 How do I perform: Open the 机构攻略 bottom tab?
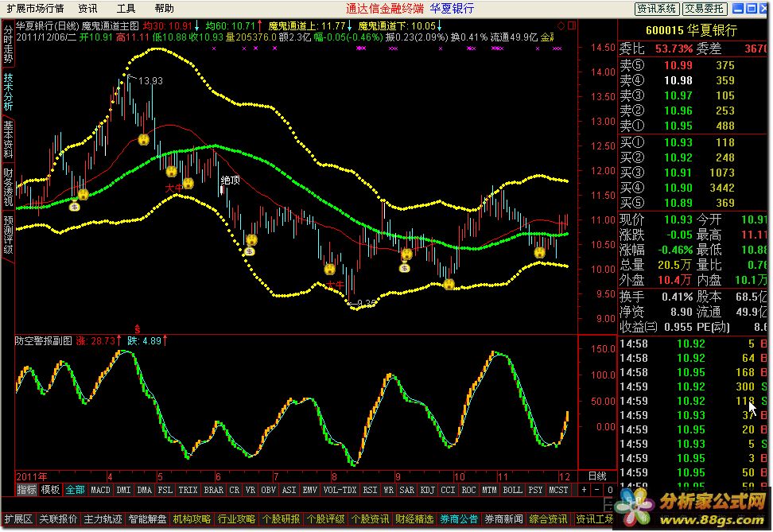tap(192, 519)
